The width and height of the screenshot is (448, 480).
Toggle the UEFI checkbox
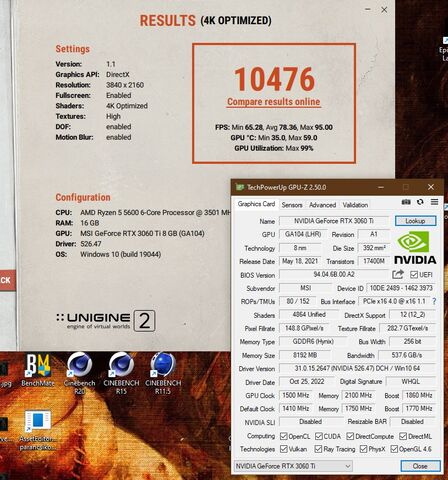coord(414,275)
